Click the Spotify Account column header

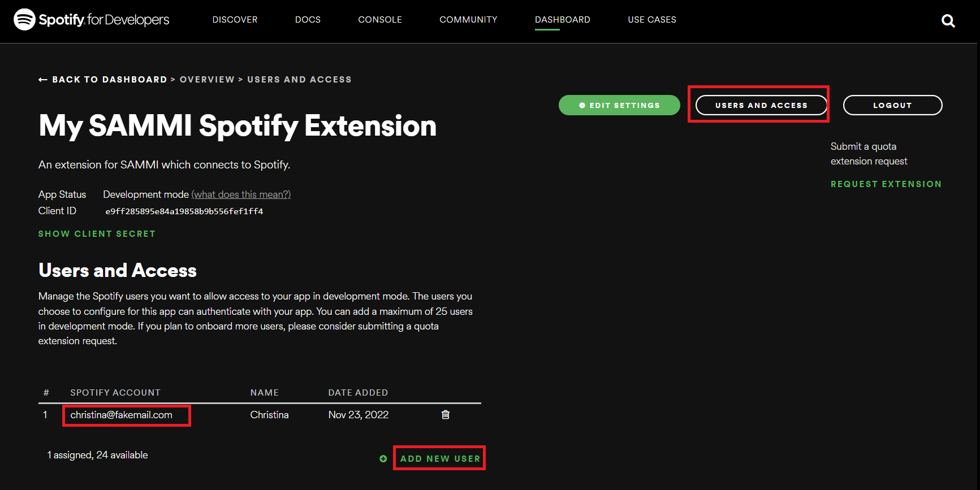pos(115,393)
